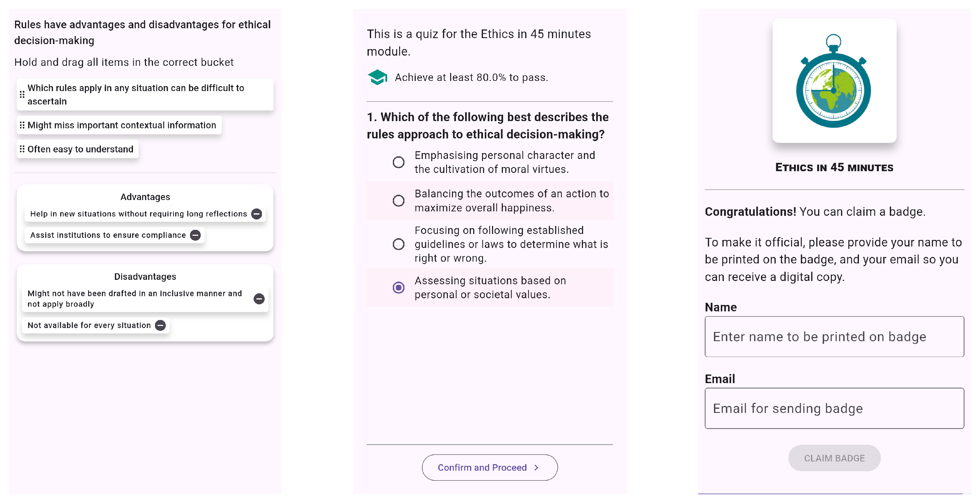The width and height of the screenshot is (980, 504).
Task: Grab drag handle of 'Might miss important contextual information'
Action: 22,125
